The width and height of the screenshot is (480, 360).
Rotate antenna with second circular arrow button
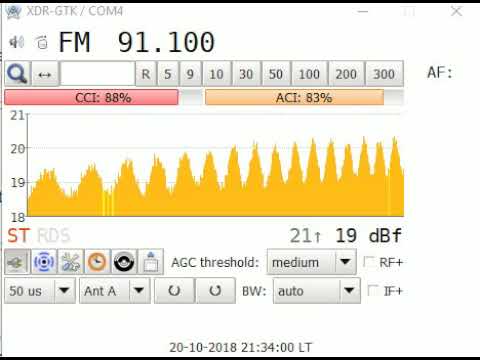[216, 291]
